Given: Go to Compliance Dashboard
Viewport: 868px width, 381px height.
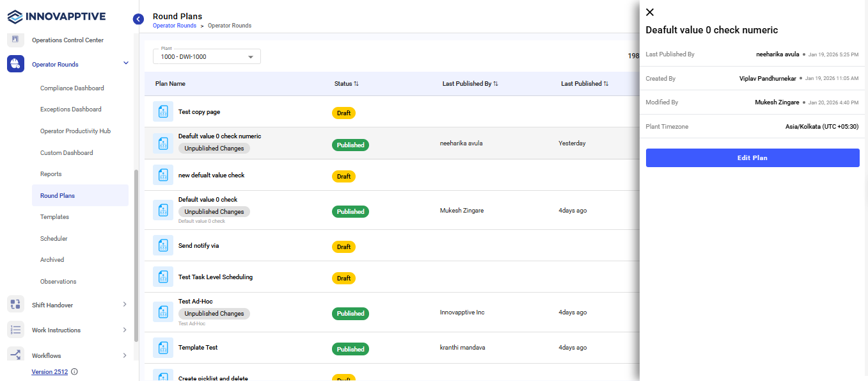Looking at the screenshot, I should click(x=72, y=88).
